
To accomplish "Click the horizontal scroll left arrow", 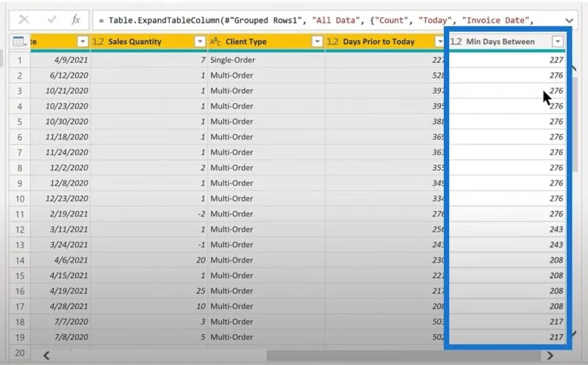I will 46,355.
